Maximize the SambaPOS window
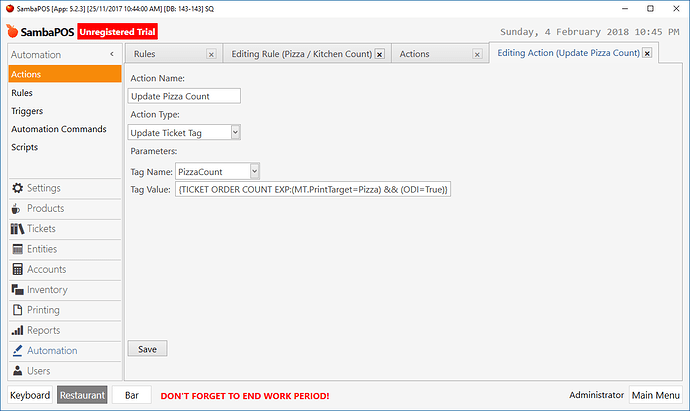The height and width of the screenshot is (411, 690). pyautogui.click(x=650, y=8)
